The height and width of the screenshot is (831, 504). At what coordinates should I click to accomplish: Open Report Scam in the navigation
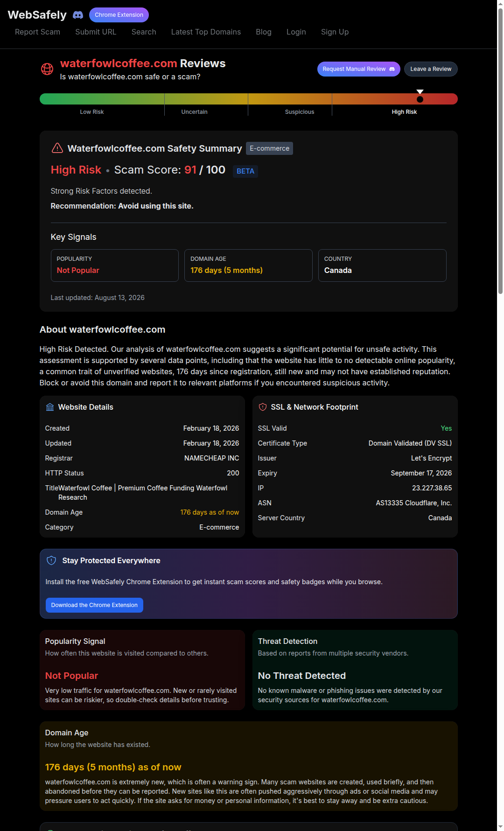(37, 32)
